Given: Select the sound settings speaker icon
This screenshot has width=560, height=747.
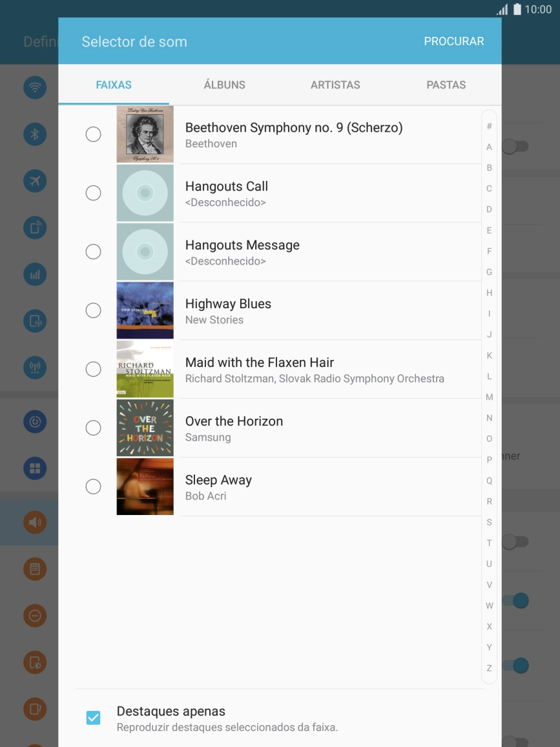Looking at the screenshot, I should click(35, 522).
